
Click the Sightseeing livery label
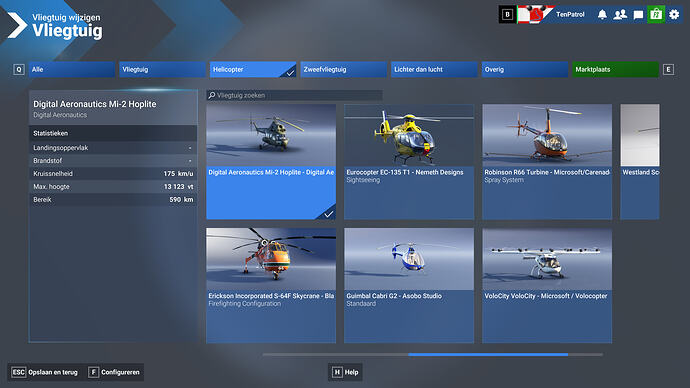coord(363,180)
